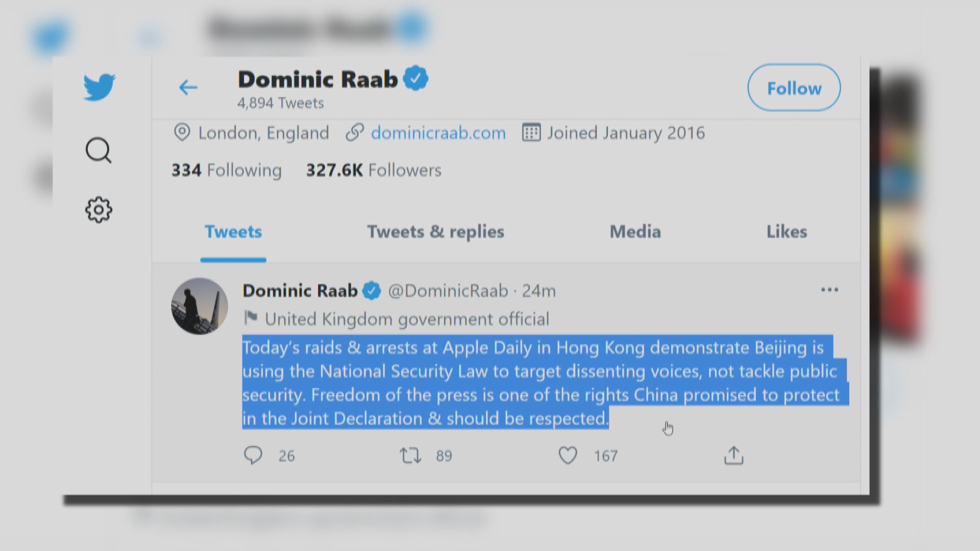
Task: Click the @DominicRaab handle in tweet
Action: point(448,291)
